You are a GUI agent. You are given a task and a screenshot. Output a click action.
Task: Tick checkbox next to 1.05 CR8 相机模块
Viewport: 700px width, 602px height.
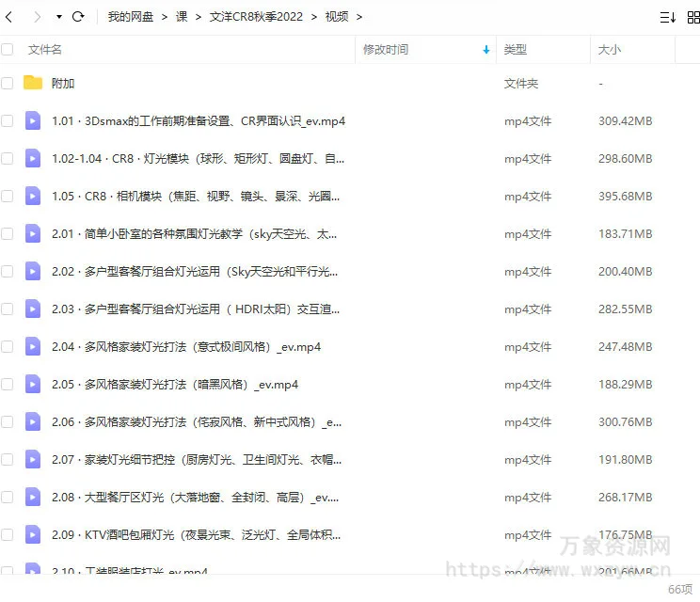[8, 196]
